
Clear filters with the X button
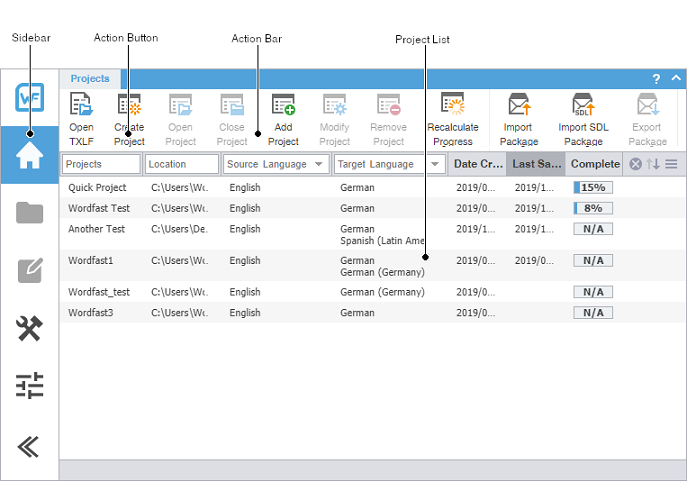pos(635,164)
